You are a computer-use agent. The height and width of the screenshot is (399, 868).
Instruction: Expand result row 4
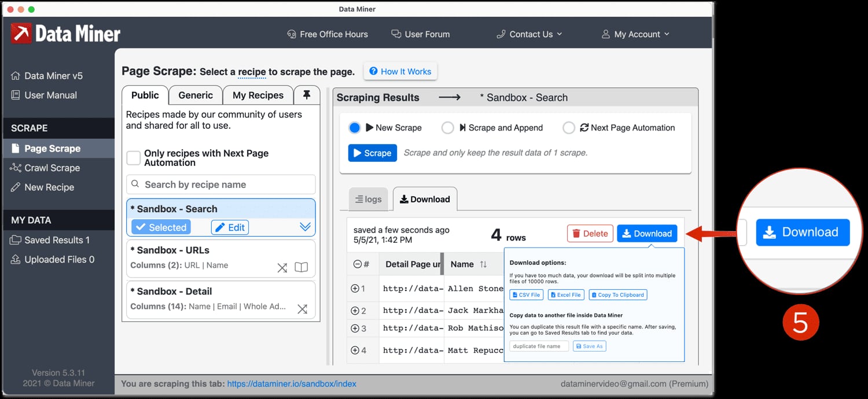355,350
